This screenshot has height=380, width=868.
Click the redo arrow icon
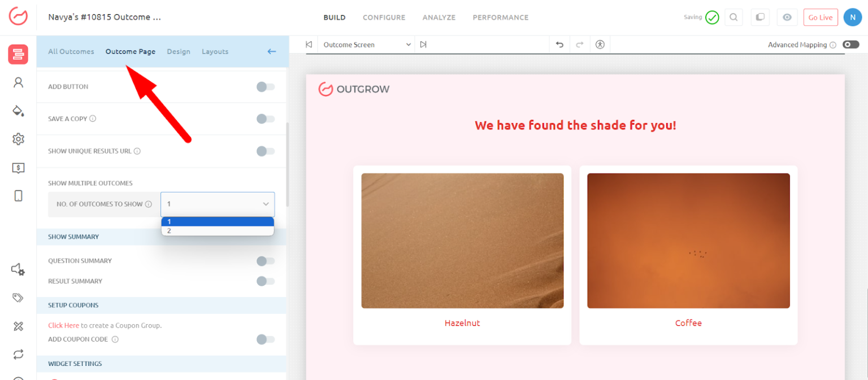(579, 45)
